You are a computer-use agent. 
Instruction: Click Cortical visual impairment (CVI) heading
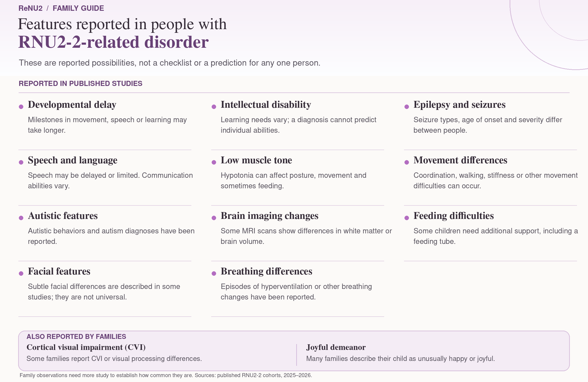[86, 347]
